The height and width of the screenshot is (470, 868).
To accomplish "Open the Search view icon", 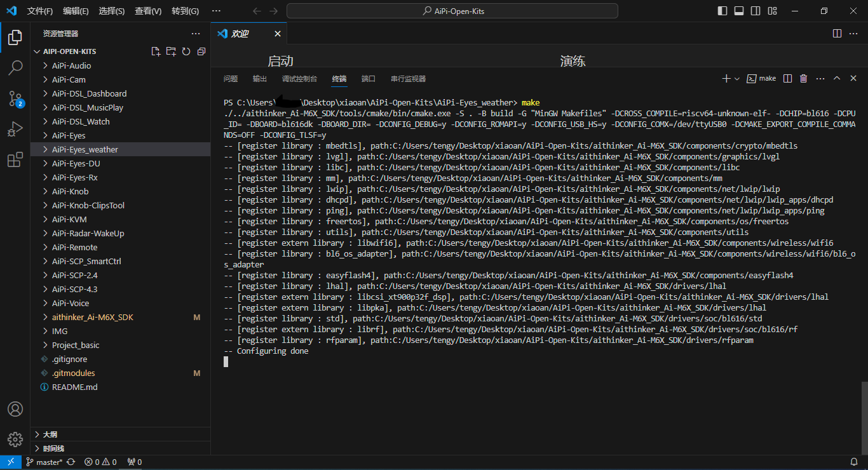I will (15, 67).
